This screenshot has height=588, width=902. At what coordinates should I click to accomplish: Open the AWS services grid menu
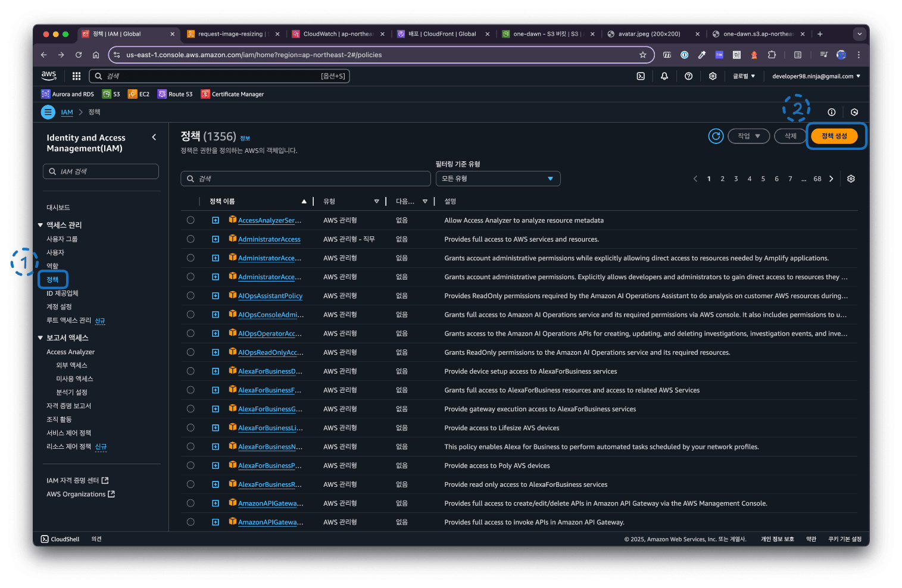pos(76,76)
